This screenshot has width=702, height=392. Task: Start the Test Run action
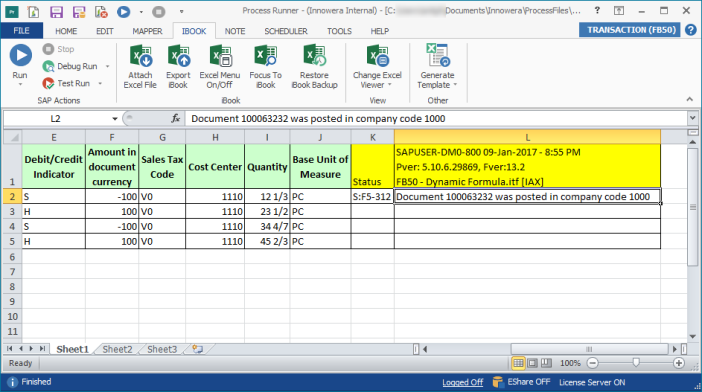click(x=73, y=83)
